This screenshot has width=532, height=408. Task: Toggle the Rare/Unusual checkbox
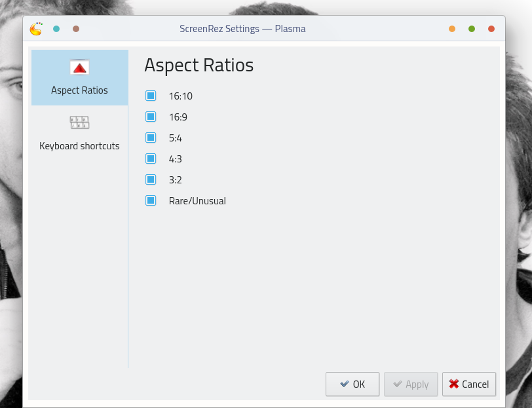click(x=151, y=200)
